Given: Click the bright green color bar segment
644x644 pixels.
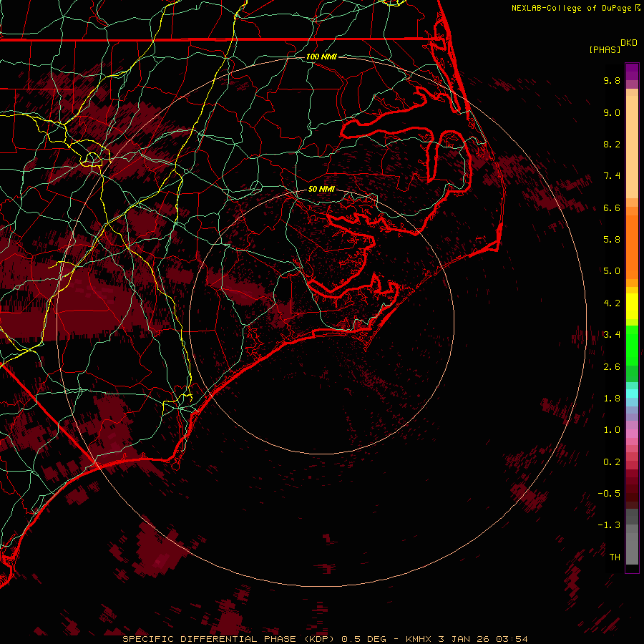Looking at the screenshot, I should coord(632,345).
